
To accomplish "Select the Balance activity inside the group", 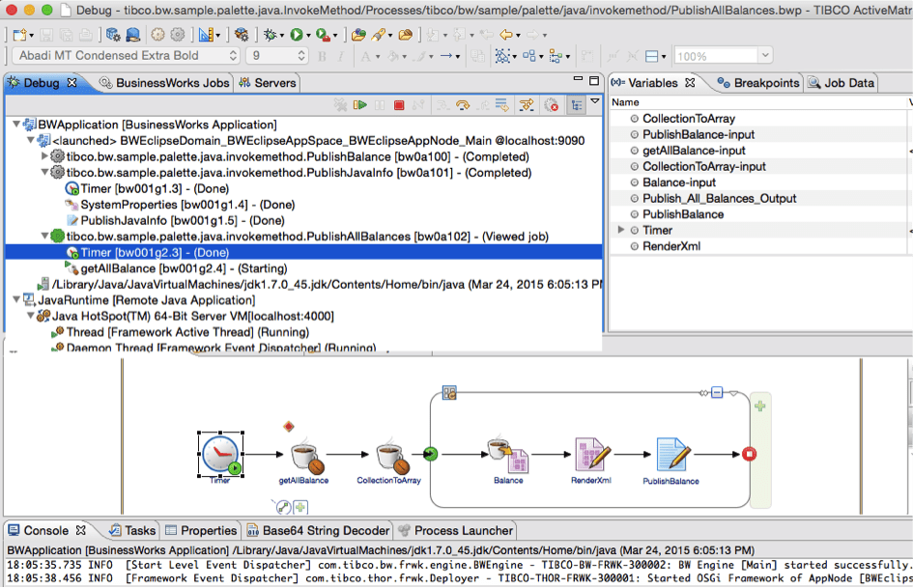I will (508, 455).
